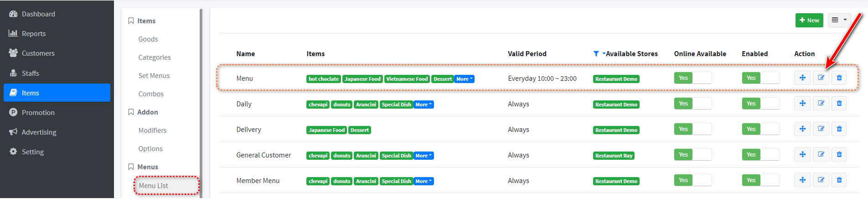This screenshot has width=868, height=199.
Task: Click the green New button
Action: [809, 20]
